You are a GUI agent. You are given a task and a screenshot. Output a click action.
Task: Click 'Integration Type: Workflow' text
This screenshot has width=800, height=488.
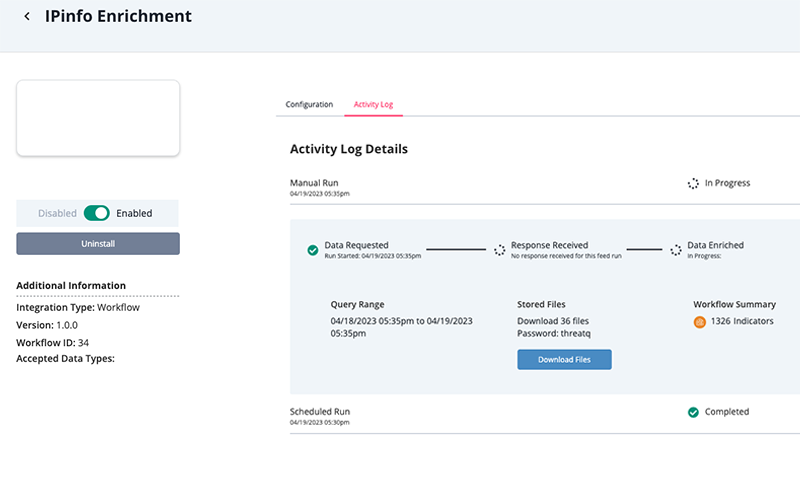78,307
